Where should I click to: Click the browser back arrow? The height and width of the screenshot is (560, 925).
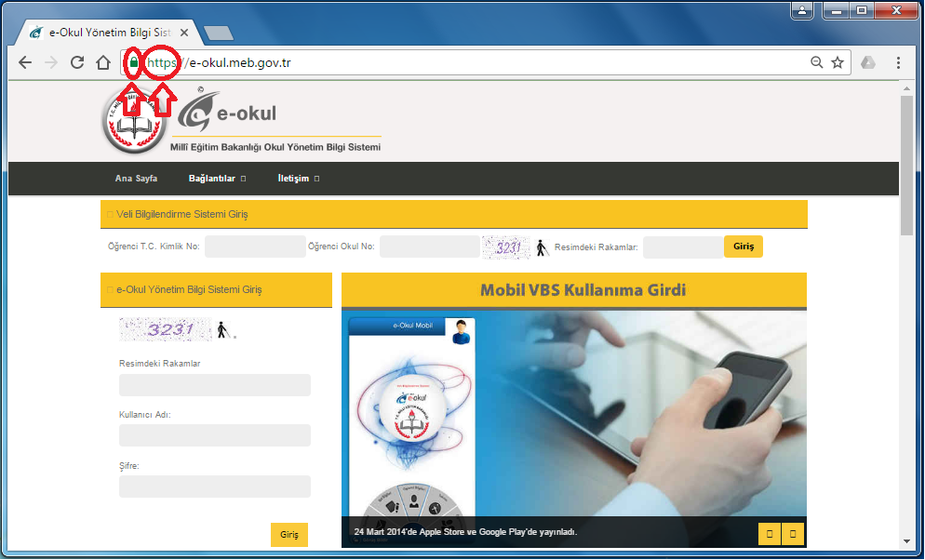(25, 62)
